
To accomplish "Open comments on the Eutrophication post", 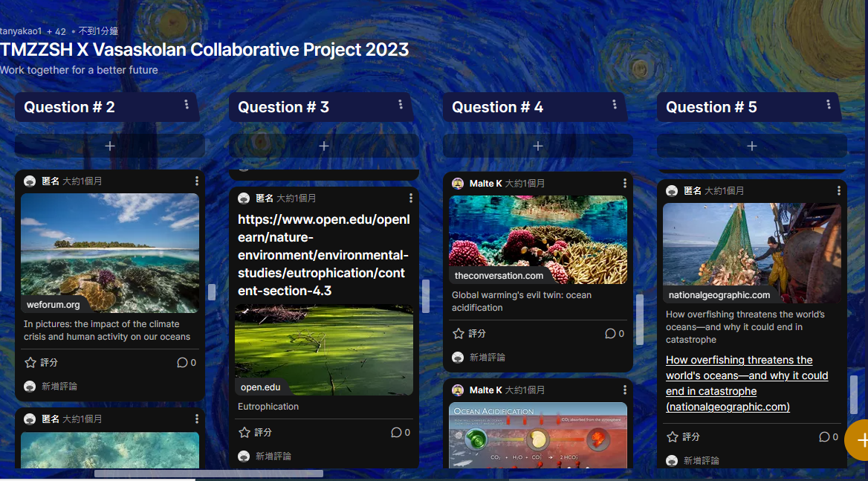I will point(401,432).
